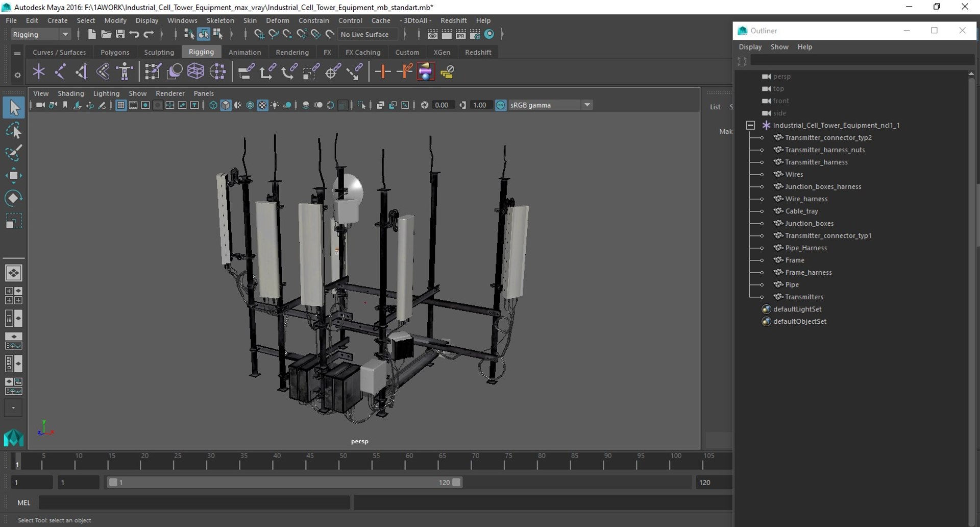This screenshot has height=527, width=980.
Task: Save the current scene
Action: click(120, 34)
